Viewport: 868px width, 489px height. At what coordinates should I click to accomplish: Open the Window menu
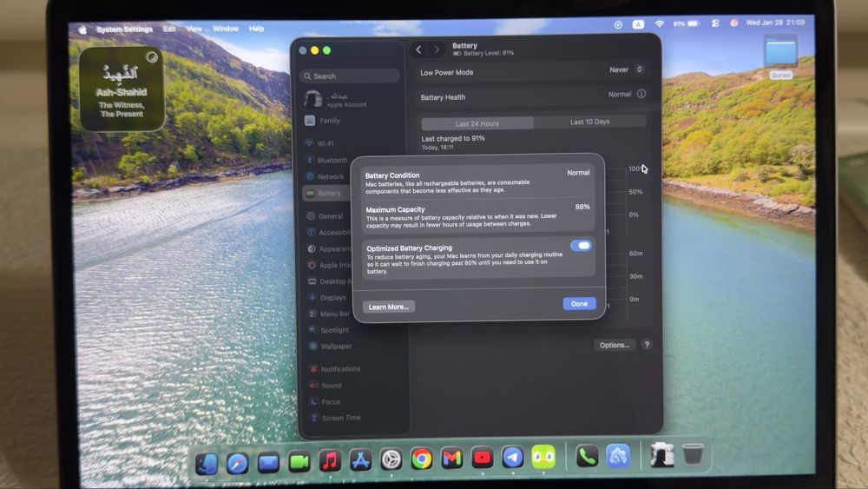pos(226,29)
